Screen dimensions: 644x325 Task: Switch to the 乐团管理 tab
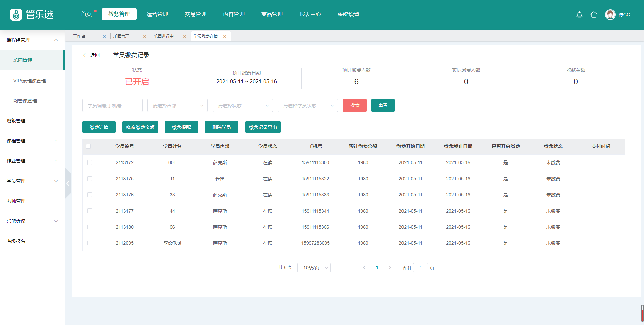pyautogui.click(x=121, y=36)
